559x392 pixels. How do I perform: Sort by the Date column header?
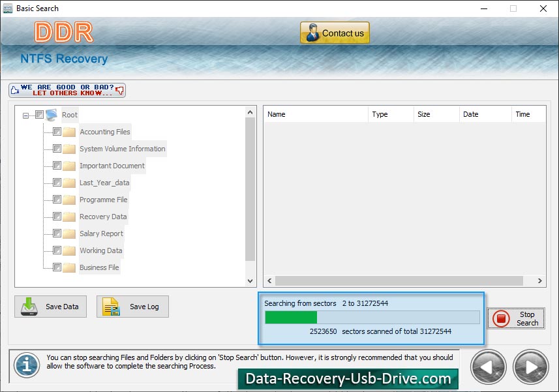pos(485,114)
